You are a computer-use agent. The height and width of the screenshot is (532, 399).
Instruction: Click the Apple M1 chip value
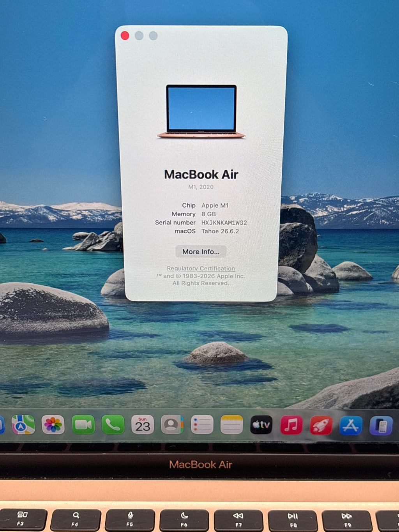tap(215, 205)
